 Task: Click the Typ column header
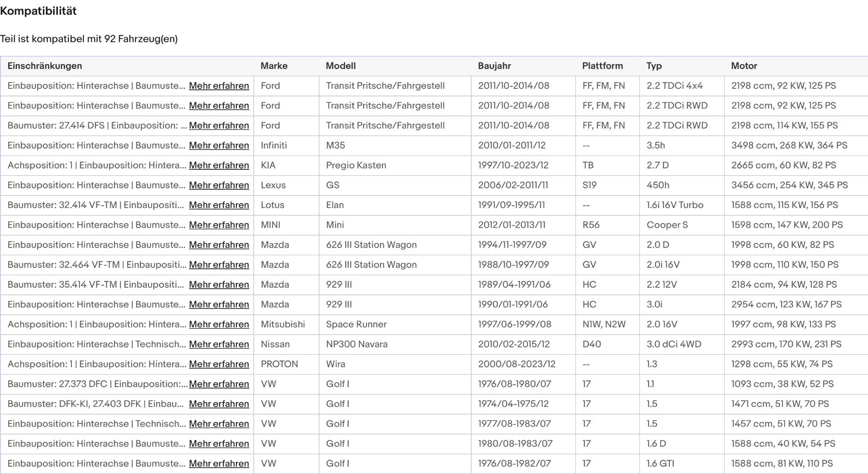pyautogui.click(x=654, y=66)
